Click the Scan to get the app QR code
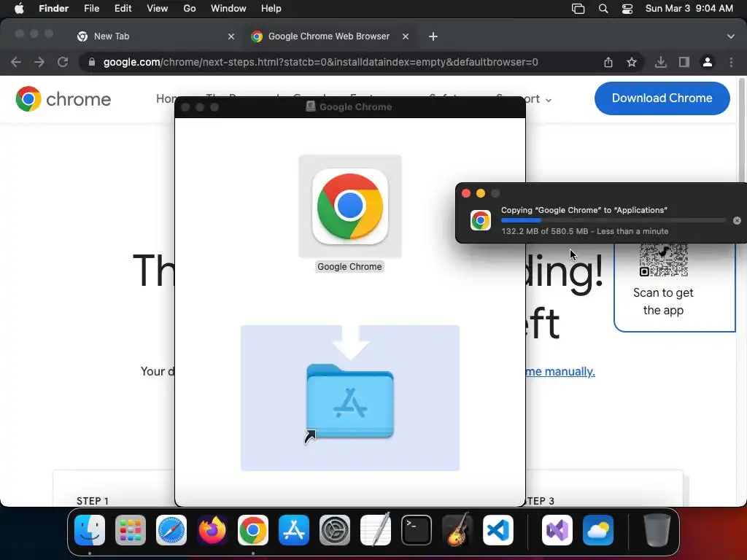This screenshot has height=560, width=747. click(x=664, y=260)
